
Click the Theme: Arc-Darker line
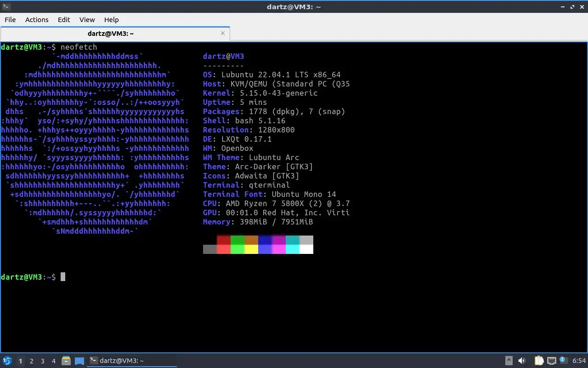(x=258, y=167)
